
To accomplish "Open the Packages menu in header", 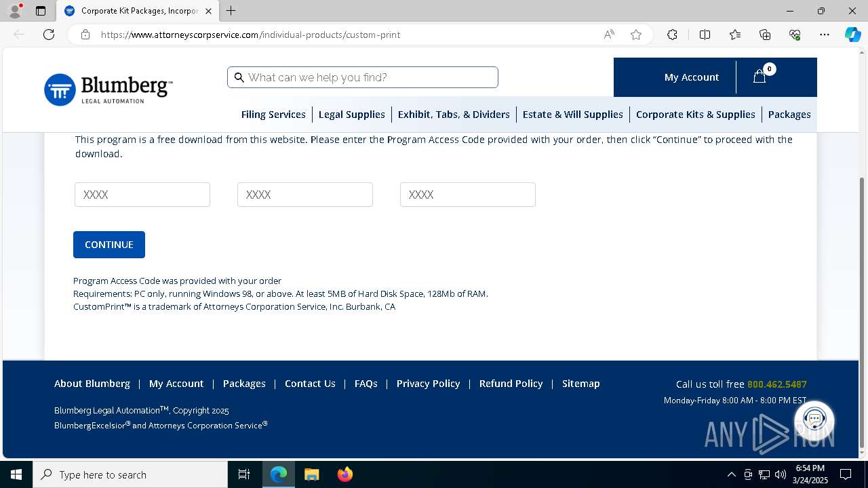I will (789, 115).
